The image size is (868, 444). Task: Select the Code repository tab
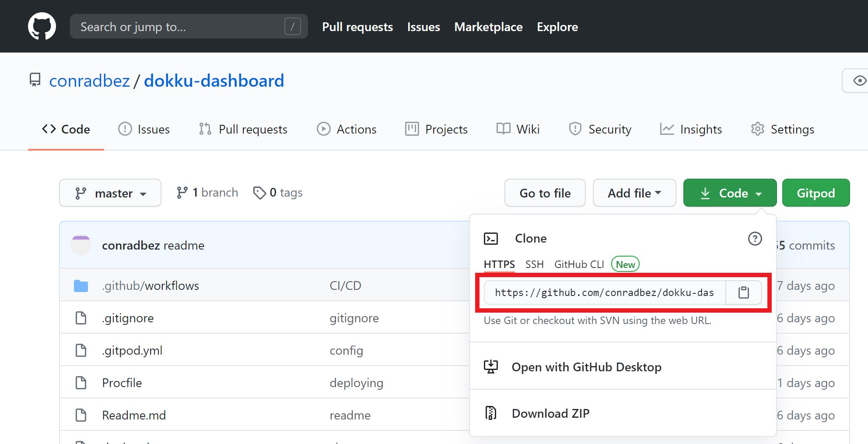click(x=66, y=129)
